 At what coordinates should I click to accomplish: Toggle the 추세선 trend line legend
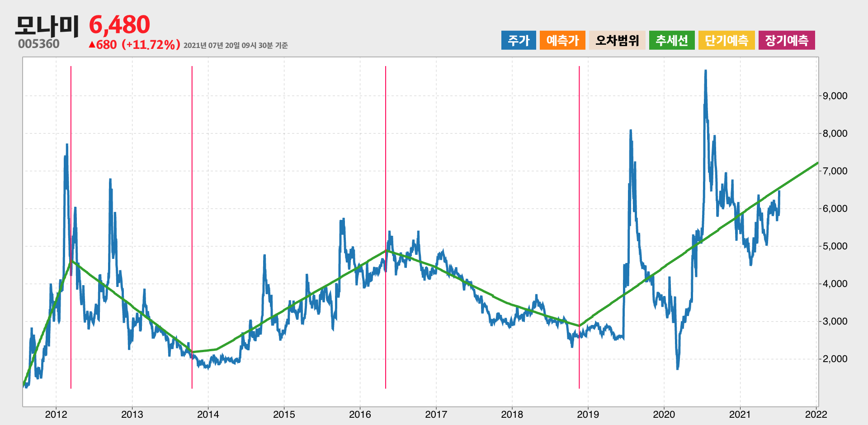(672, 40)
